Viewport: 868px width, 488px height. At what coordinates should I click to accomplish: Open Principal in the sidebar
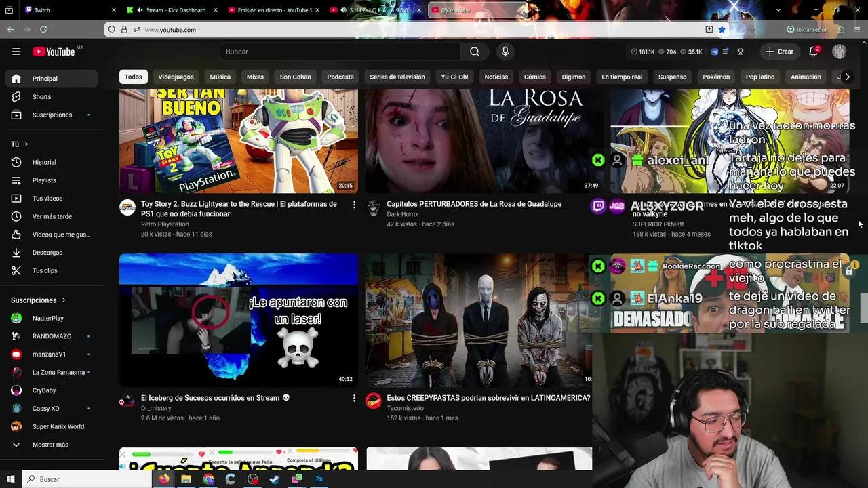52,79
